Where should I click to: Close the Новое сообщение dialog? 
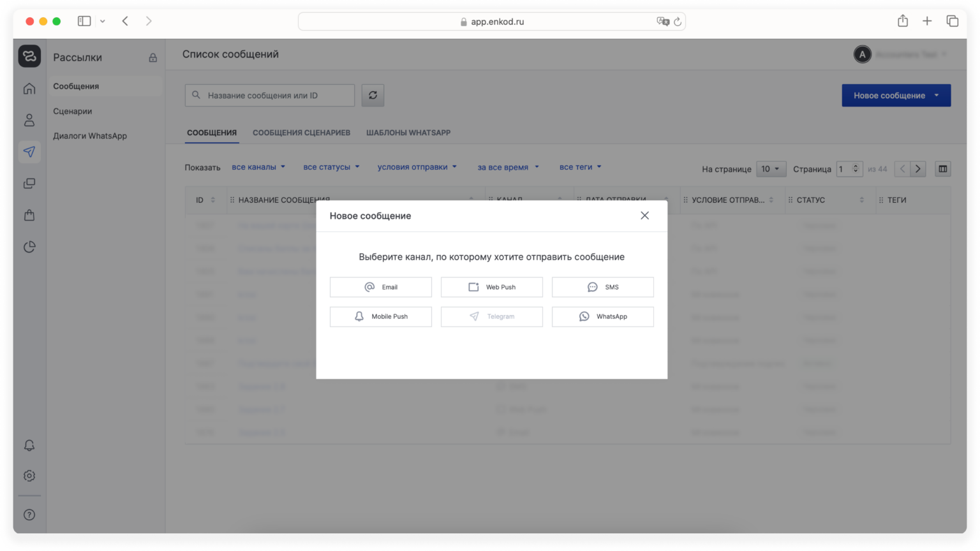tap(644, 216)
